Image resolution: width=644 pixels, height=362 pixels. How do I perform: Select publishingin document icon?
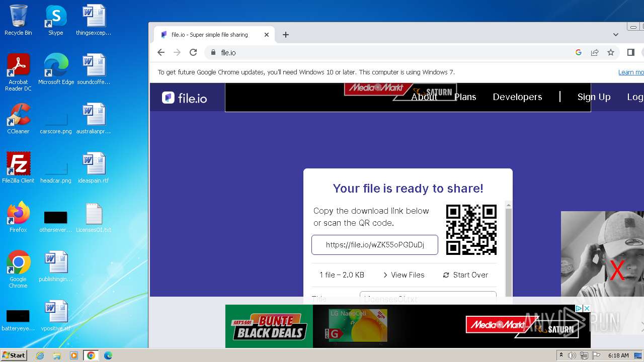point(56,266)
